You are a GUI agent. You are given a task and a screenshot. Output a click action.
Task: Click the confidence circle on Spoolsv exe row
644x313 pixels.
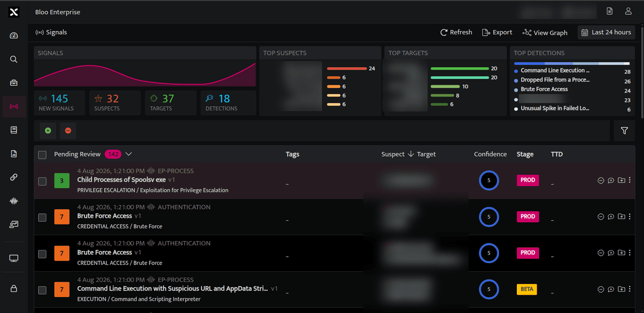click(x=489, y=181)
